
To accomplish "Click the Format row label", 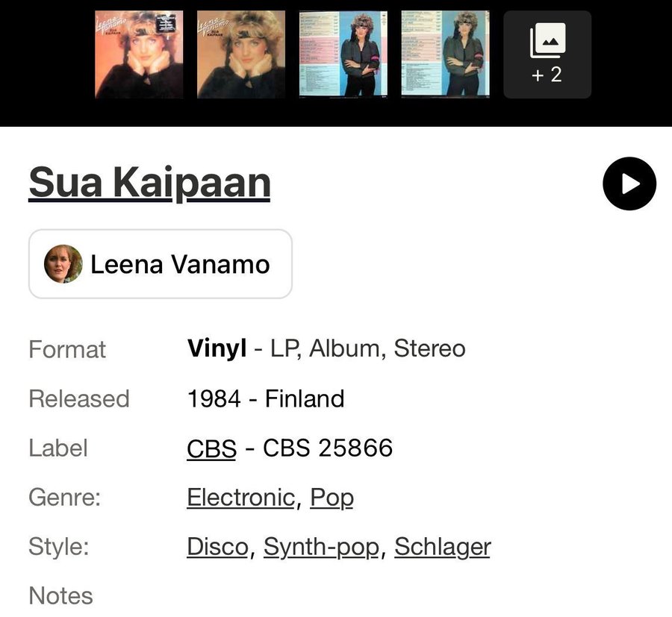I will tap(67, 349).
